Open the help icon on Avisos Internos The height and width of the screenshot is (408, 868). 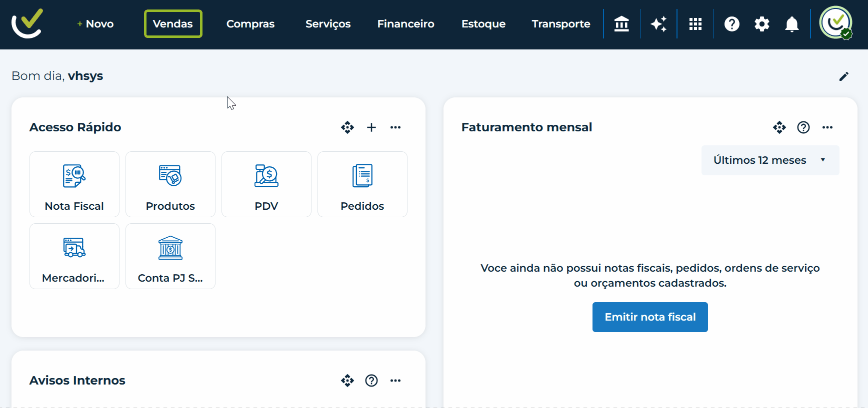point(371,381)
